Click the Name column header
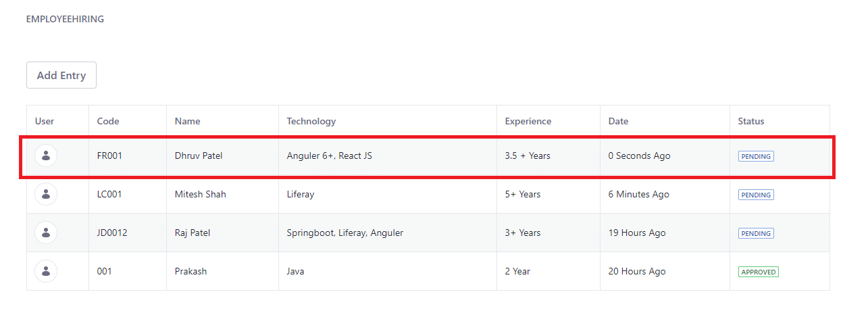This screenshot has width=868, height=313. pos(187,122)
